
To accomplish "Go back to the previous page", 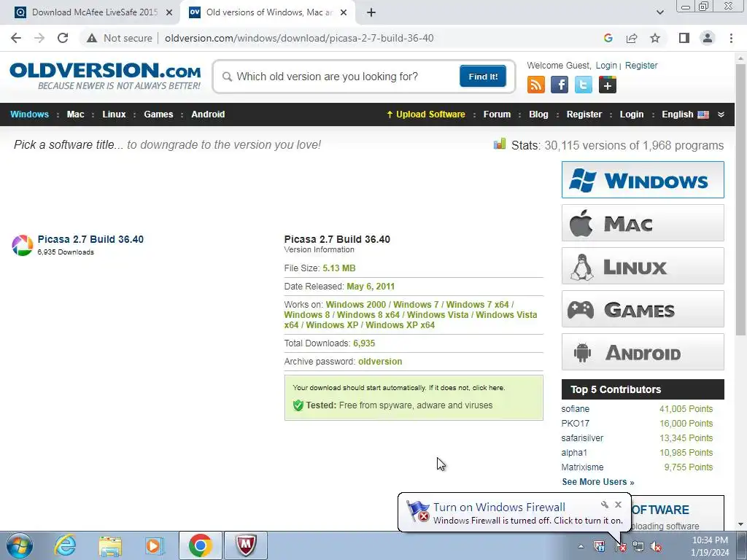I will pos(16,38).
